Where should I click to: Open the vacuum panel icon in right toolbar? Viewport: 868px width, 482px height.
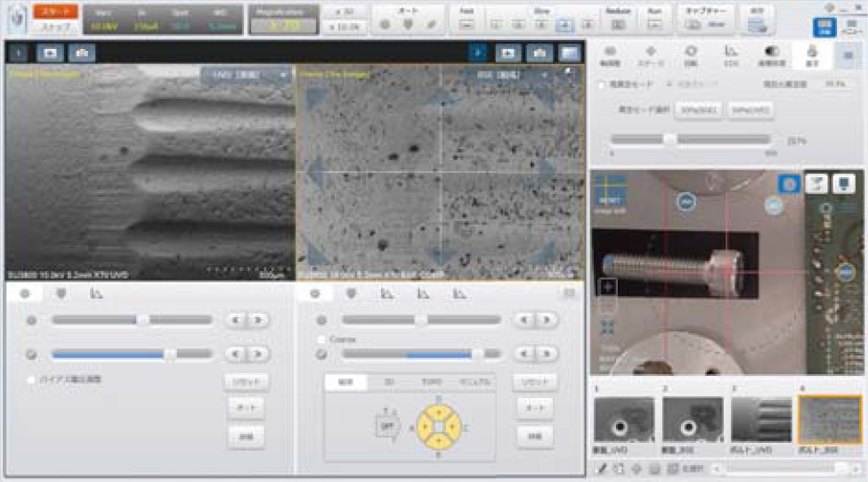pos(810,55)
